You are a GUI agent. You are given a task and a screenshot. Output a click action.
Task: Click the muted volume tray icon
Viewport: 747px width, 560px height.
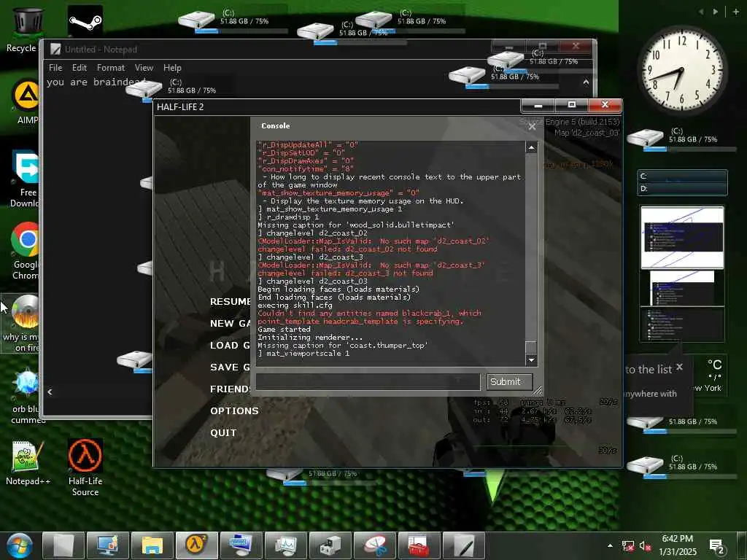click(645, 545)
